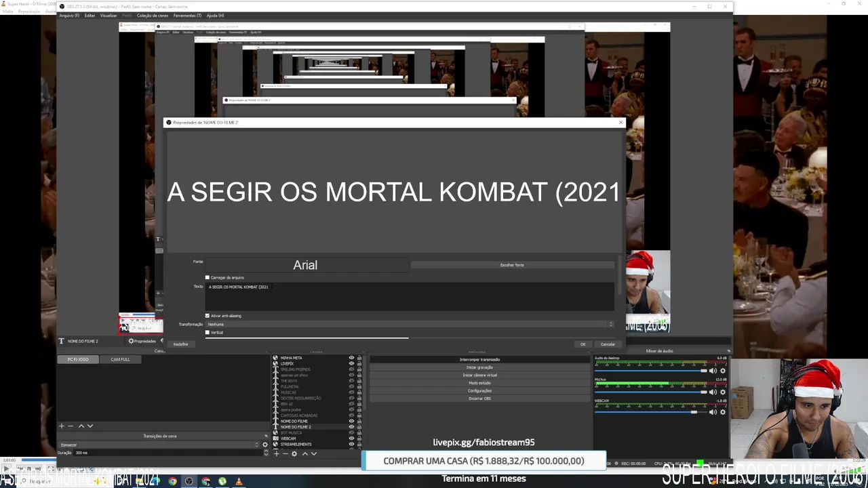Open the Editar menu in OBS
Viewport: 868px width, 488px height.
[90, 16]
